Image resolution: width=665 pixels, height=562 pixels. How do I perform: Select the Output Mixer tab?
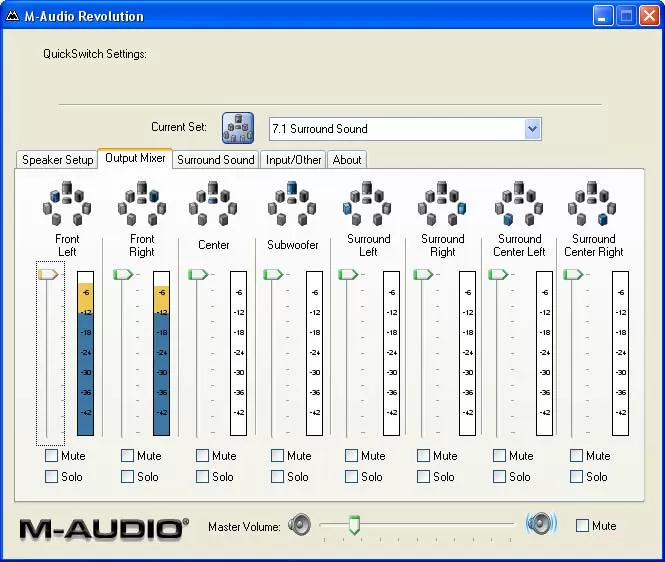coord(135,158)
